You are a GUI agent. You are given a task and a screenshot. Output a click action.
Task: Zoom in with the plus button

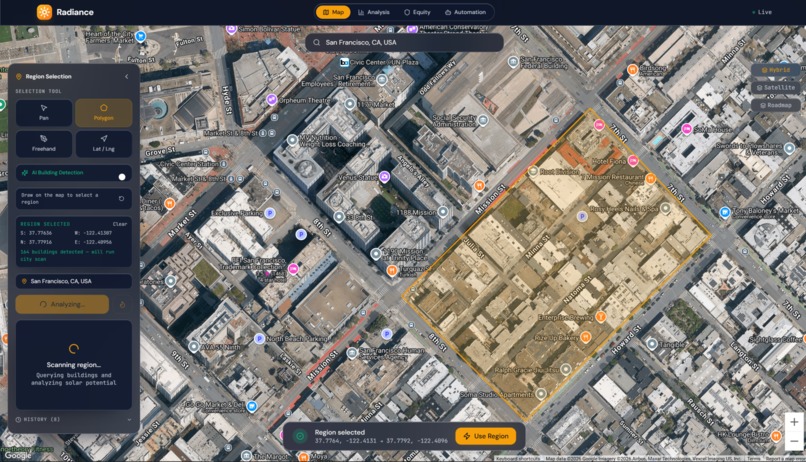794,422
